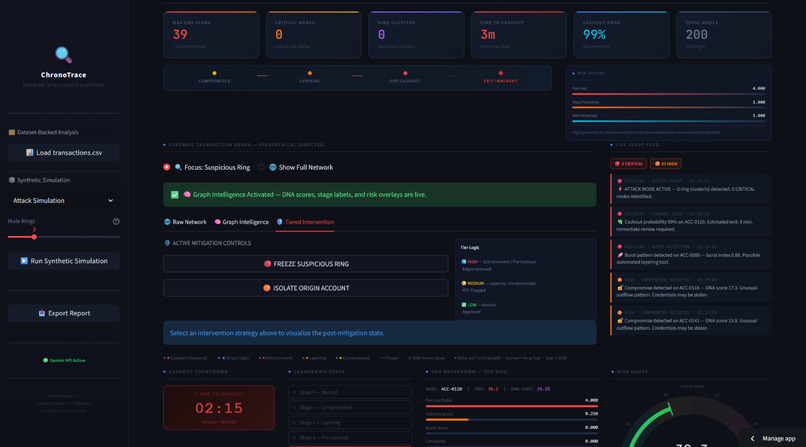Select the Focus: Suspicious Ring radio option
The width and height of the screenshot is (806, 447).
click(x=167, y=167)
